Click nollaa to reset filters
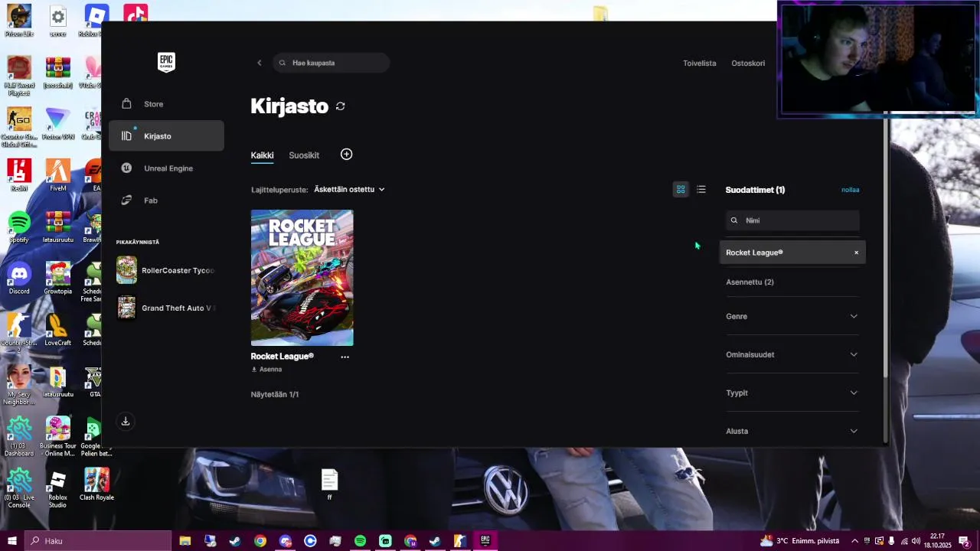The height and width of the screenshot is (551, 980). click(850, 190)
